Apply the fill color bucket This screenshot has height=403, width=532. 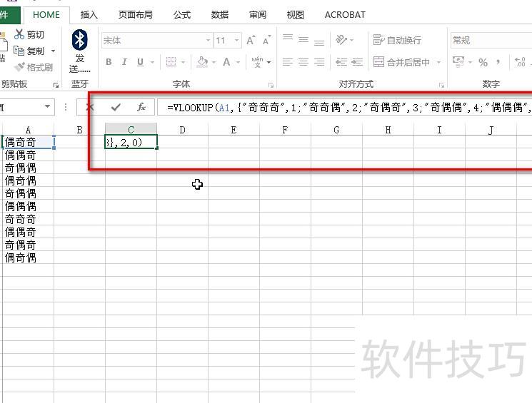click(202, 62)
